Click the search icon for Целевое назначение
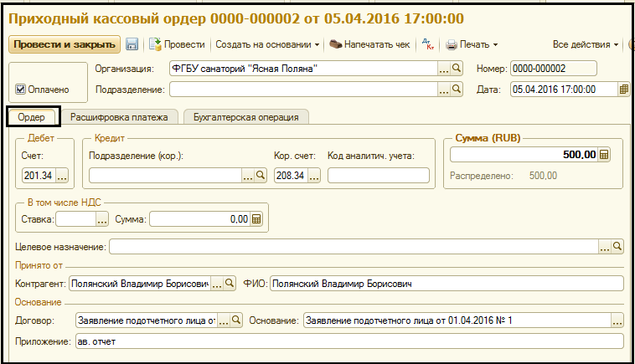 [617, 247]
